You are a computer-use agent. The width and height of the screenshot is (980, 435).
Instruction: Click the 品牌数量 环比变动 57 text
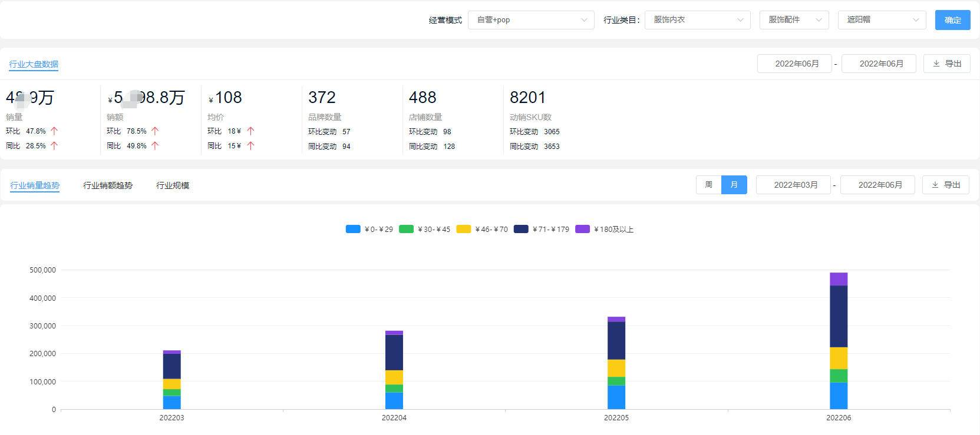pyautogui.click(x=329, y=132)
